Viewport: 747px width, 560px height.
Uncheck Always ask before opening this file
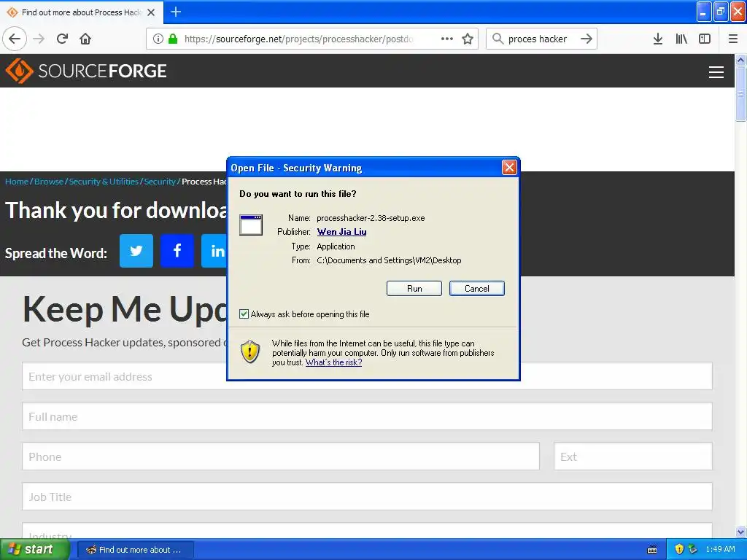tap(244, 314)
